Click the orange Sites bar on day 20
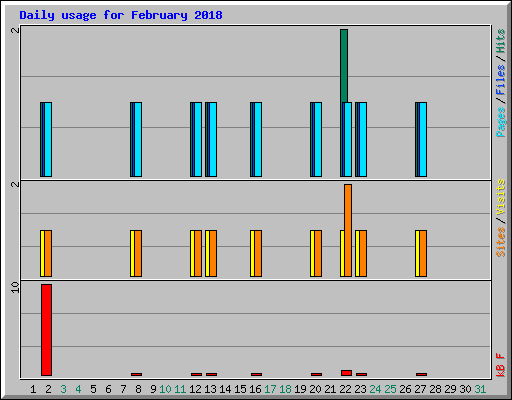The width and height of the screenshot is (512, 400). tap(318, 253)
